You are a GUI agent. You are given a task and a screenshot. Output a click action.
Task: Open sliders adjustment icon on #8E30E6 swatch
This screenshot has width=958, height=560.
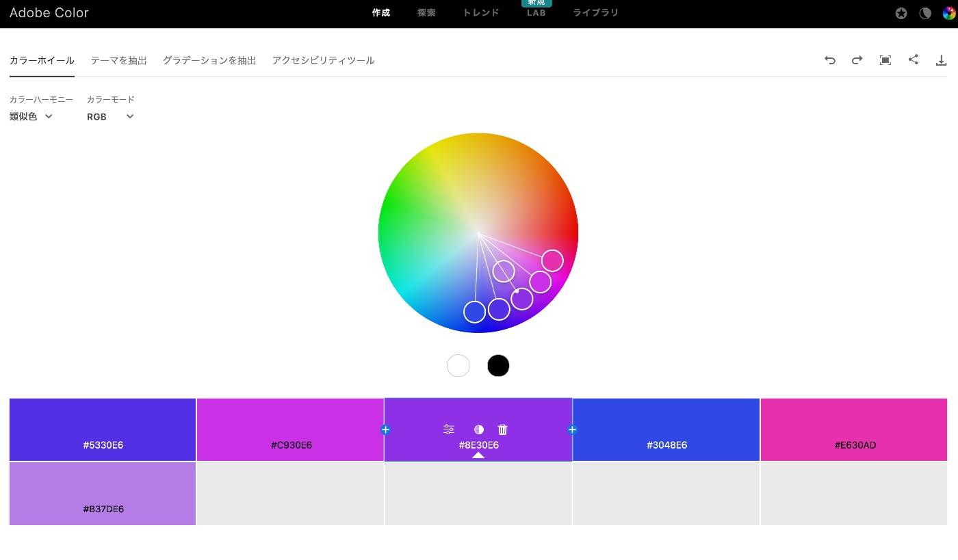[449, 429]
